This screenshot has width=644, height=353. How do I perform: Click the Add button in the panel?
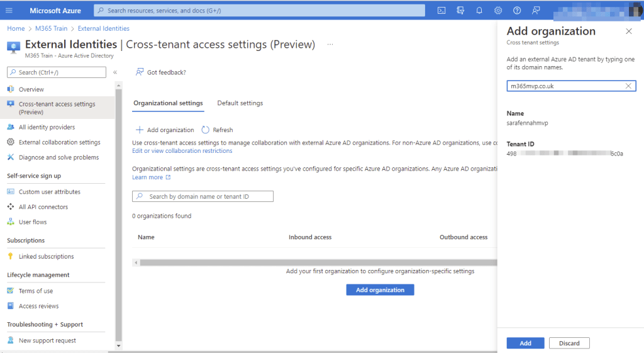(x=525, y=343)
